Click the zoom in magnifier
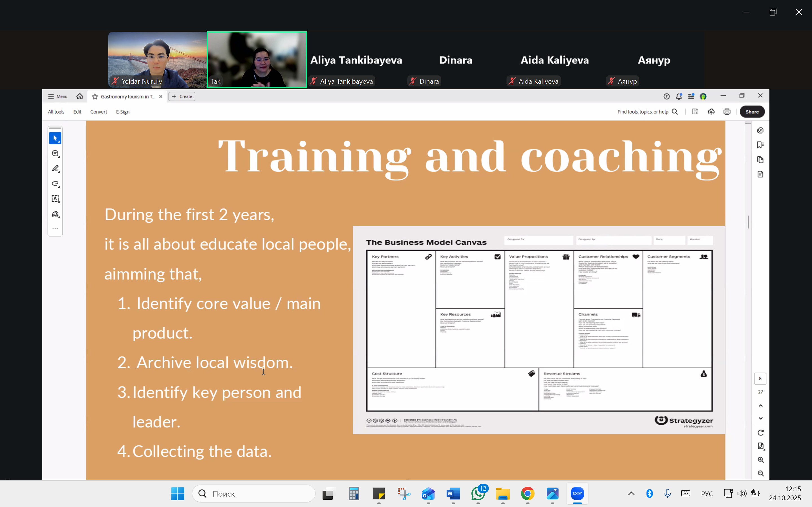This screenshot has width=812, height=507. pos(760,460)
